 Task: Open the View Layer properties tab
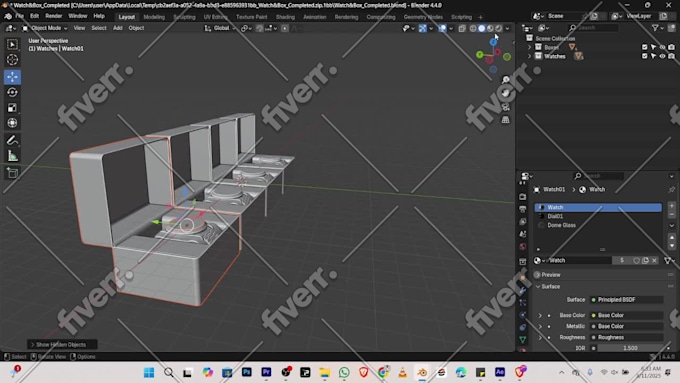[x=523, y=222]
